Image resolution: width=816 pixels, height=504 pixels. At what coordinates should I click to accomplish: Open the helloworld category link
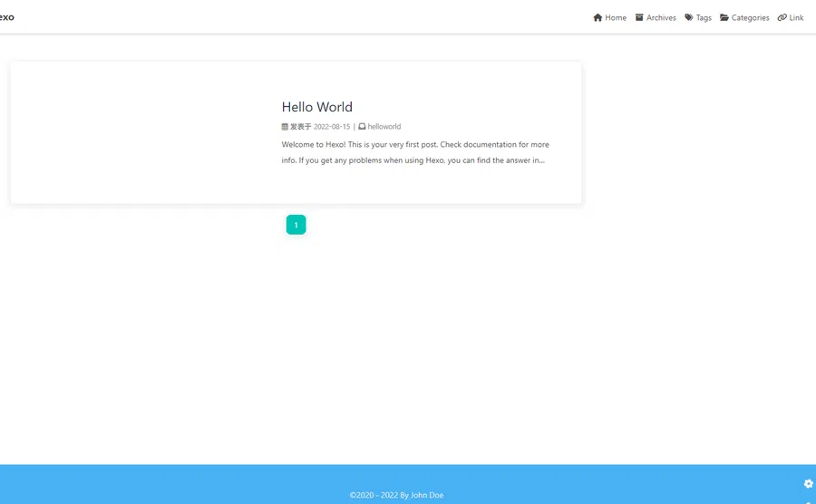pyautogui.click(x=384, y=126)
